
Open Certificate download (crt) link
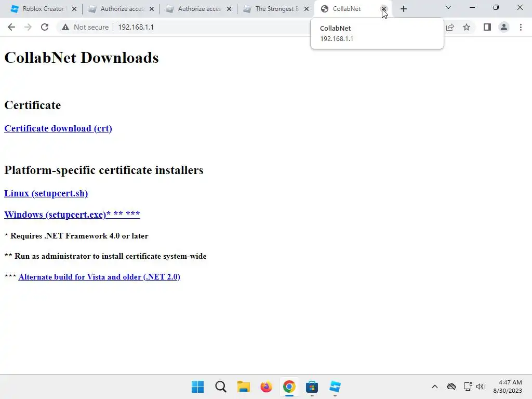point(58,129)
